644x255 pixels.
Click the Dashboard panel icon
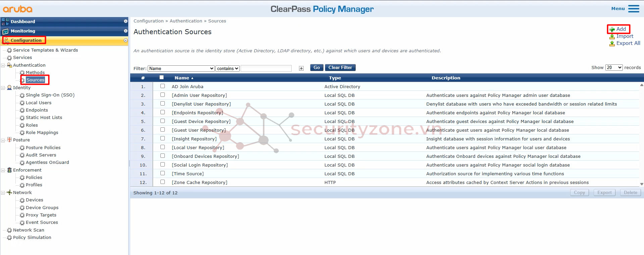[5, 22]
